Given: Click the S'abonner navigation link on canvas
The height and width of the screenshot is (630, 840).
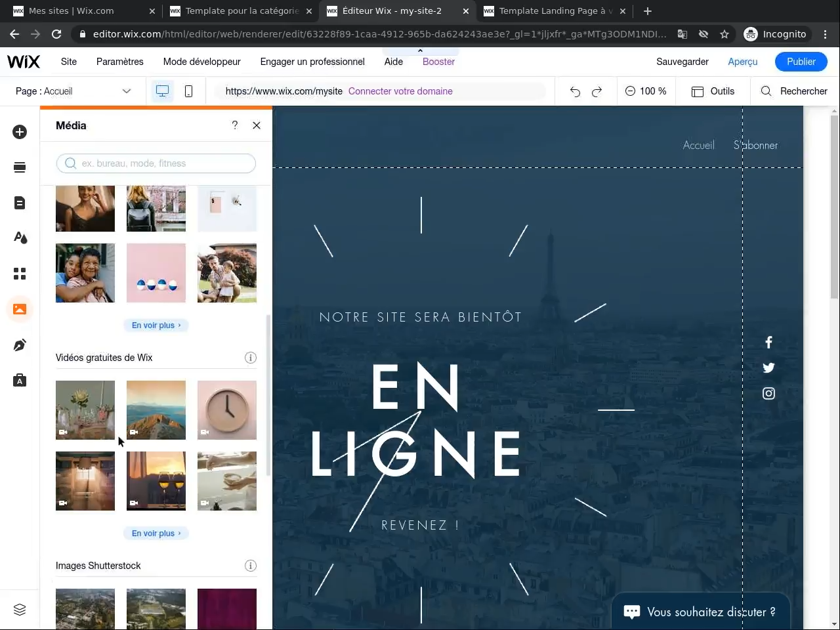Looking at the screenshot, I should (x=755, y=145).
